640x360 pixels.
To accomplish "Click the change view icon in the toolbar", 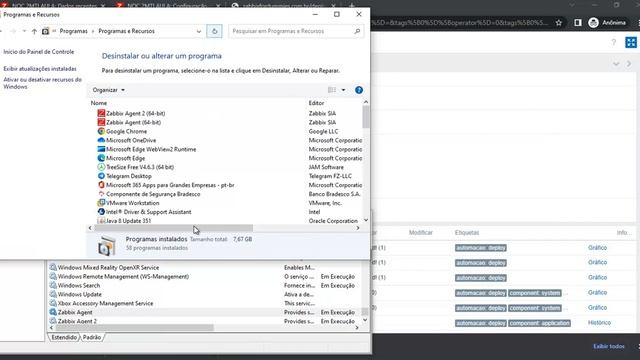I will [x=332, y=90].
